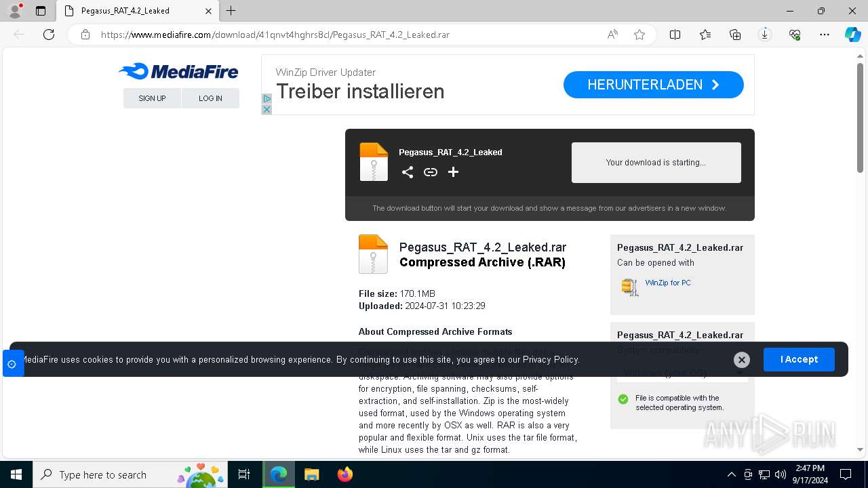The height and width of the screenshot is (488, 868).
Task: Open the WinZip for PC link
Action: 668,283
